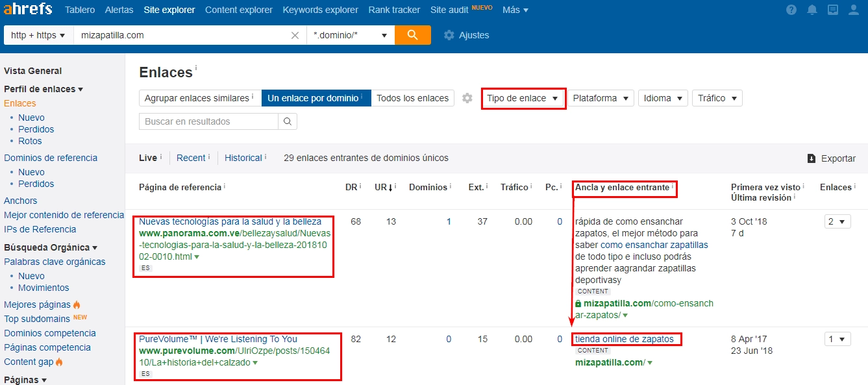Click 'como ensanchar zapatillas' anchor link
Viewport: 868px width, 385px height.
(654, 245)
